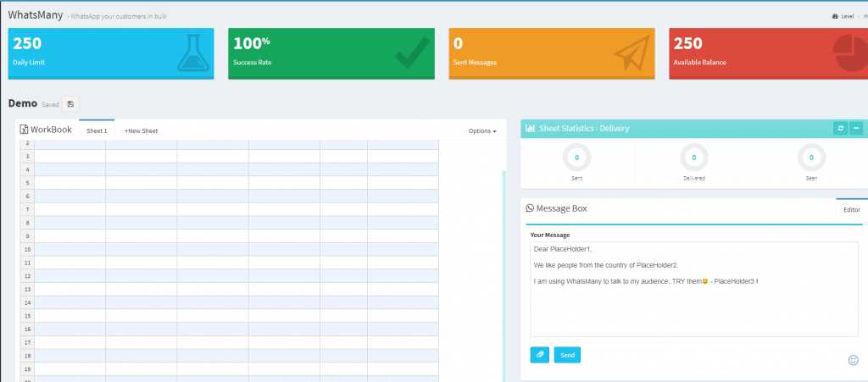Click inside the Your Message text area
The width and height of the screenshot is (868, 382).
click(694, 289)
